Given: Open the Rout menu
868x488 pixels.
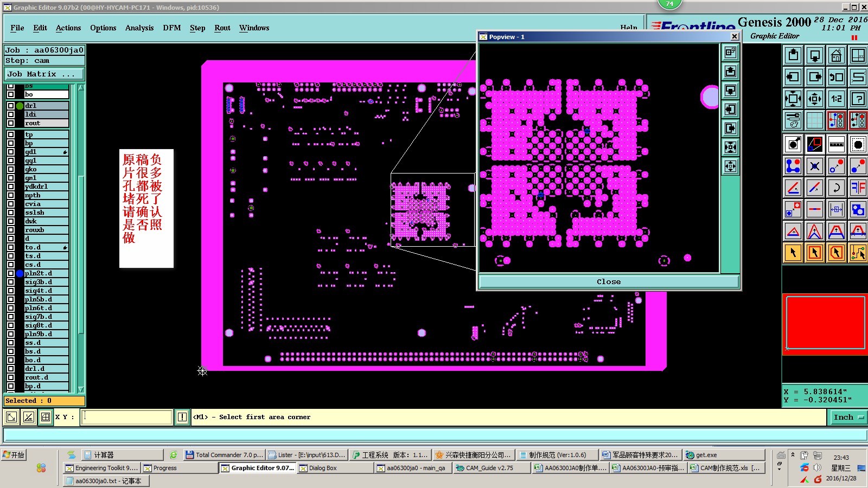Looking at the screenshot, I should tap(222, 28).
